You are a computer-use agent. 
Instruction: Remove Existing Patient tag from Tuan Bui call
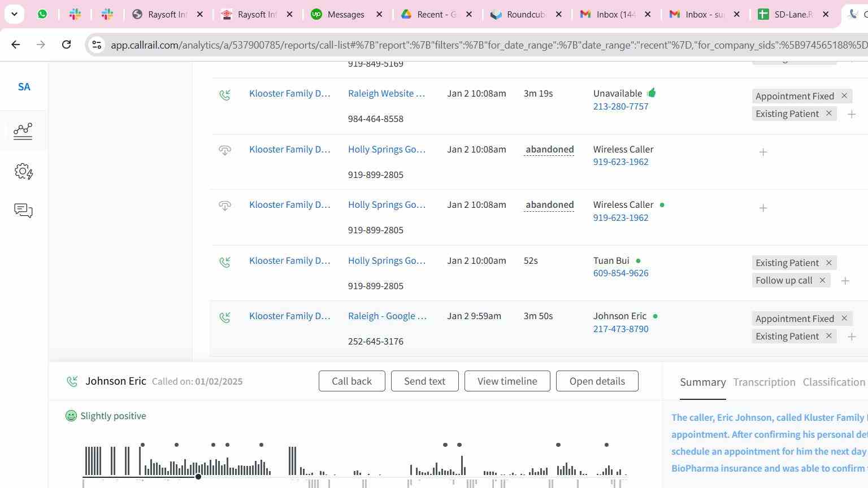point(829,263)
